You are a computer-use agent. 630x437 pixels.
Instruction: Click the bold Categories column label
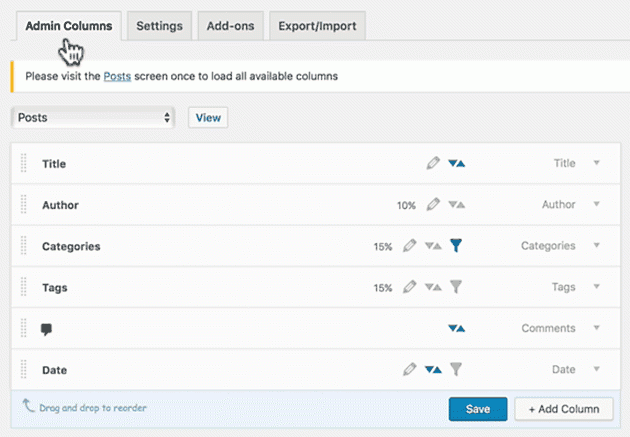(x=71, y=247)
